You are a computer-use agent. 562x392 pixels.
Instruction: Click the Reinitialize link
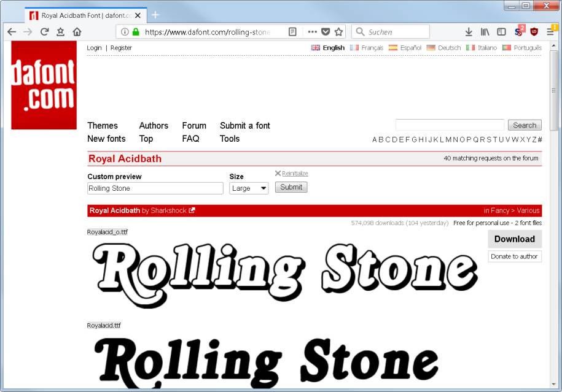pyautogui.click(x=295, y=174)
